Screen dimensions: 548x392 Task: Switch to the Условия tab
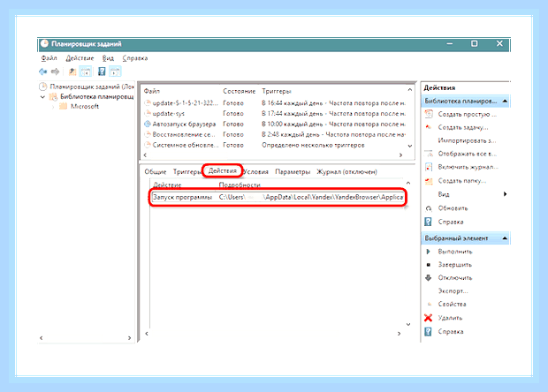255,172
